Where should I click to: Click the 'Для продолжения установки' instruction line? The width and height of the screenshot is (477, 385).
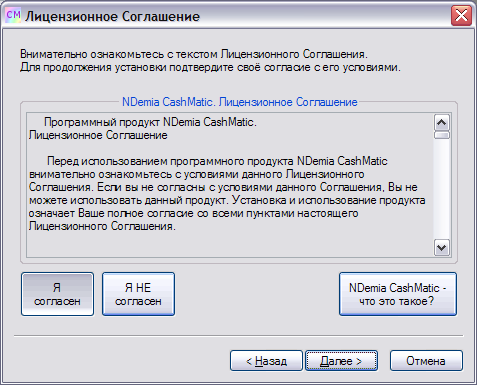click(210, 67)
